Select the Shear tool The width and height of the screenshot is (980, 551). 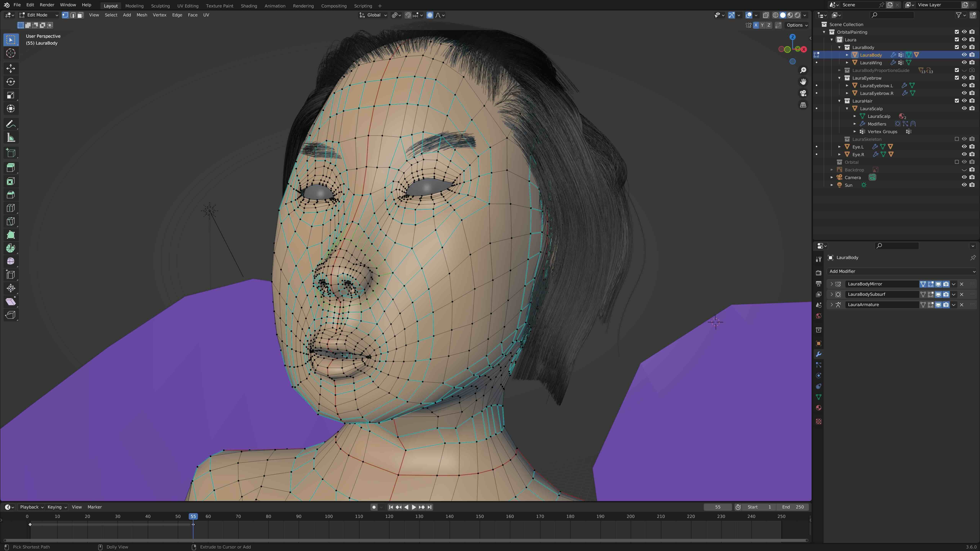pyautogui.click(x=11, y=302)
